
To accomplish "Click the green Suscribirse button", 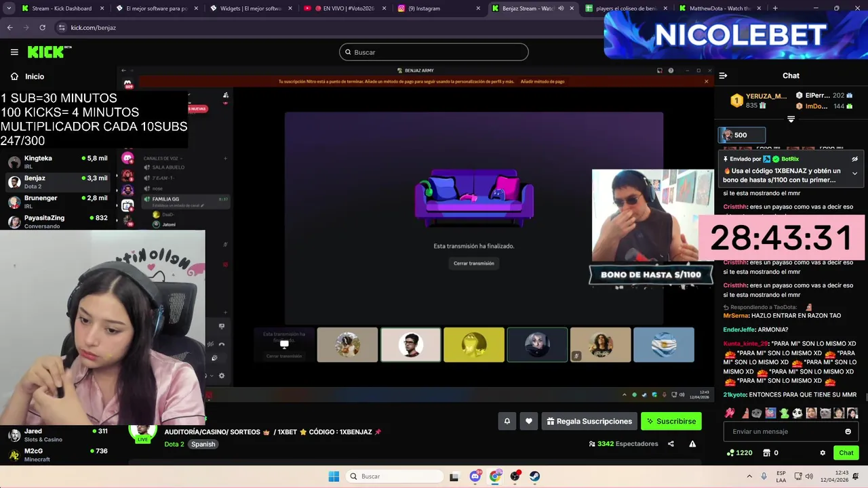I will (x=671, y=422).
